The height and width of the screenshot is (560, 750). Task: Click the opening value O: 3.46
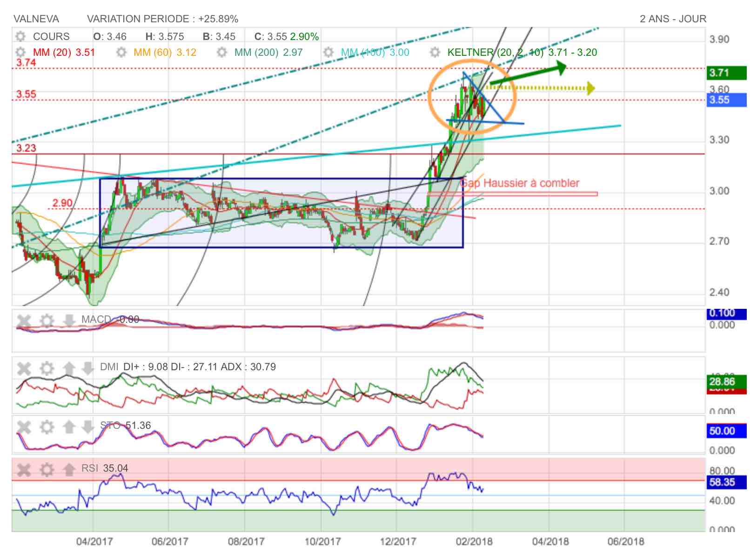click(x=110, y=36)
